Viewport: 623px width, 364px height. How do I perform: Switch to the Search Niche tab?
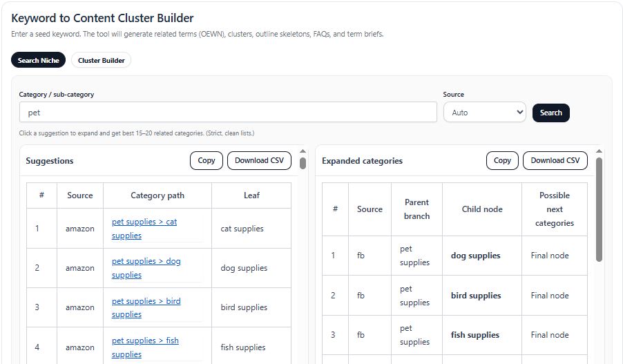coord(38,60)
